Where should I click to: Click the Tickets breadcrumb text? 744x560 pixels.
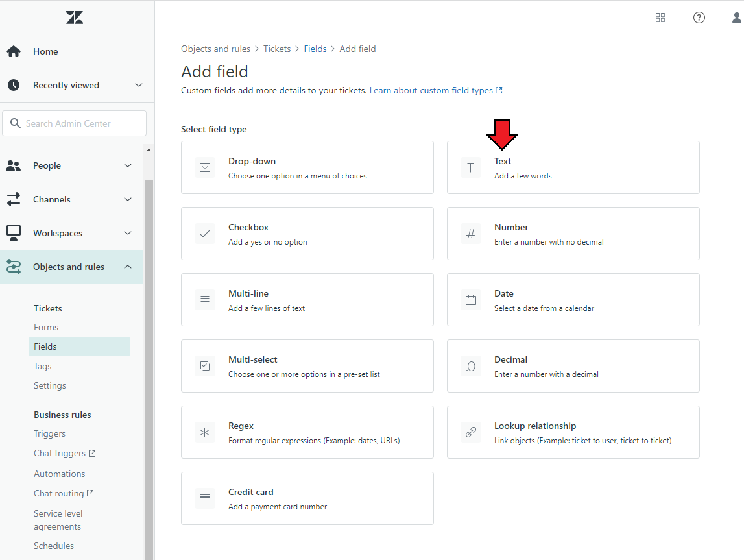point(277,49)
